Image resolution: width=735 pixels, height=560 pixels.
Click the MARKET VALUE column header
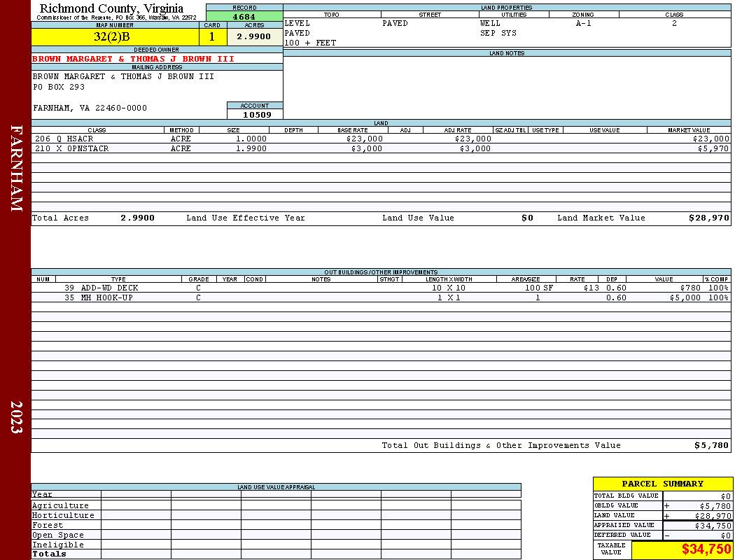tap(689, 130)
